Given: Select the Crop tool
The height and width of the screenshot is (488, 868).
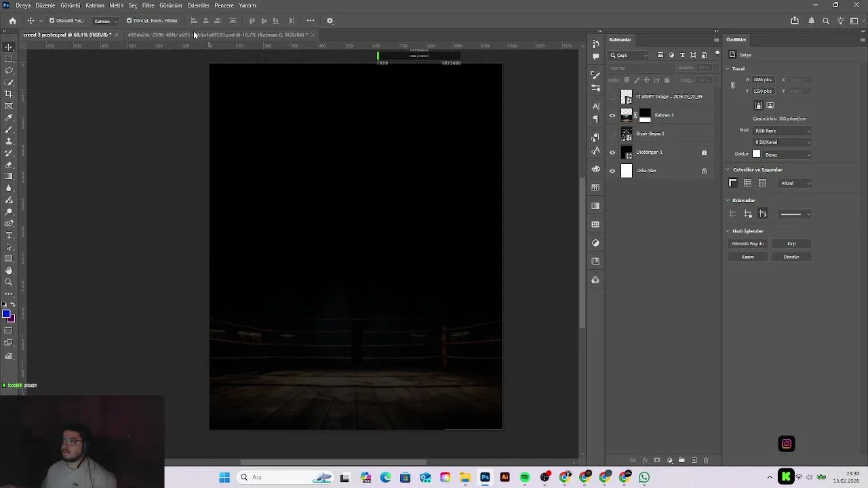Looking at the screenshot, I should (x=9, y=94).
